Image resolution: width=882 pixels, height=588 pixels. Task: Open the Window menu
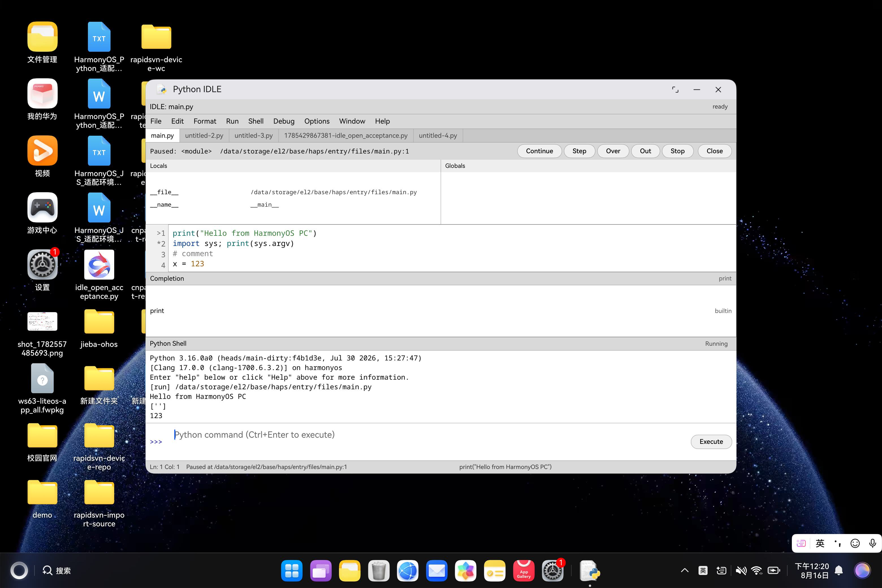point(352,121)
